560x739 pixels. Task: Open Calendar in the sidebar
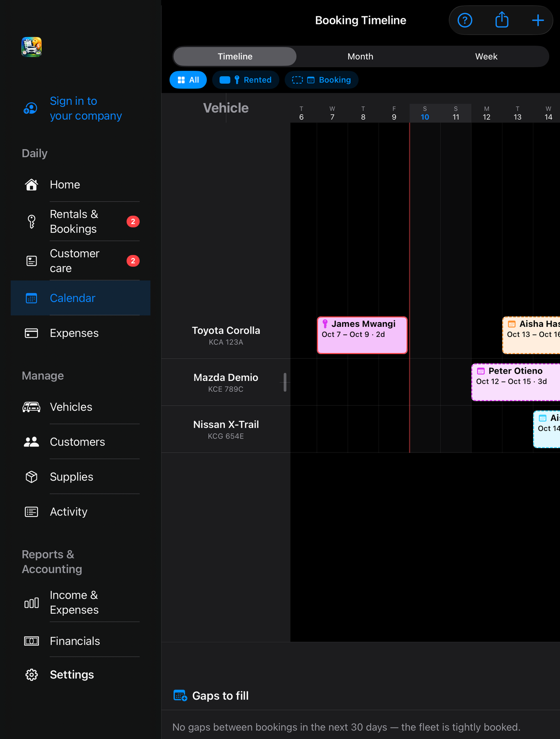pos(80,298)
